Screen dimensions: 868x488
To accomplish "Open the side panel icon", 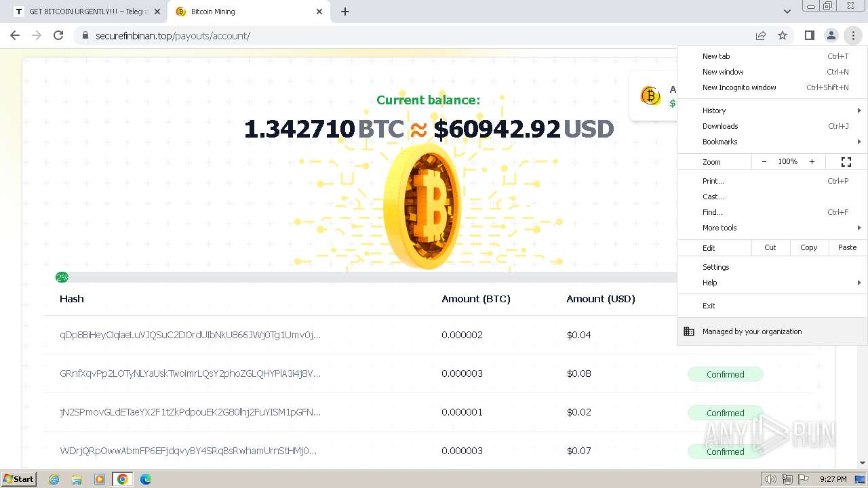I will coord(809,35).
